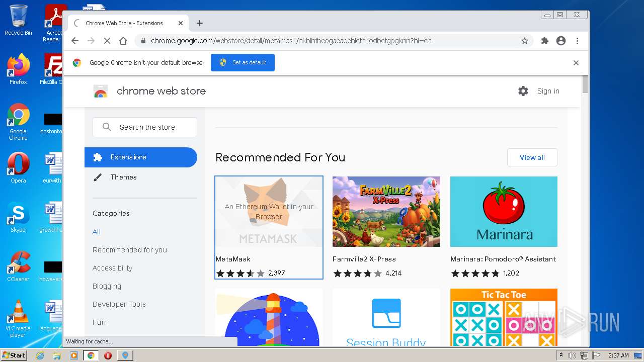Click the Action Center flag icon

coord(597,355)
